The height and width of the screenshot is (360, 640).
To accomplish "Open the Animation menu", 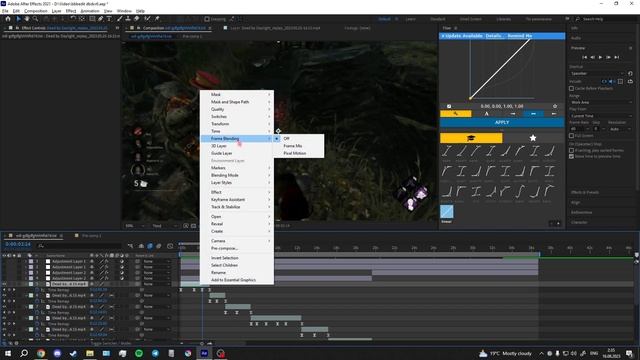I will click(90, 11).
